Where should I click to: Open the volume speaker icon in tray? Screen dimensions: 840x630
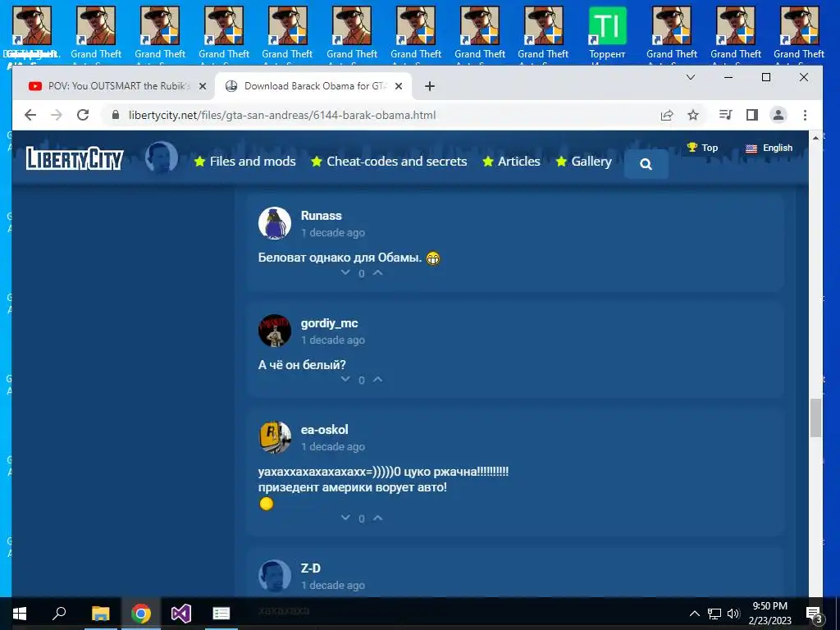pos(733,614)
